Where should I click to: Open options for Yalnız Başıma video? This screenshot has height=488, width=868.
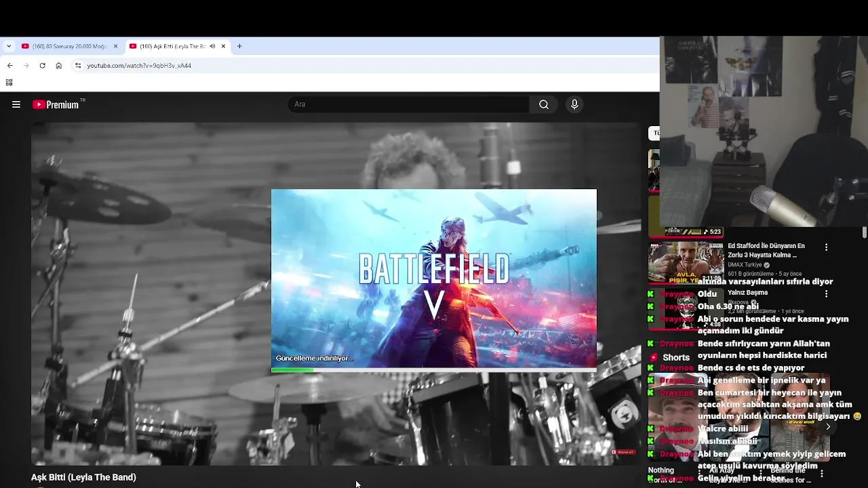[x=826, y=293]
